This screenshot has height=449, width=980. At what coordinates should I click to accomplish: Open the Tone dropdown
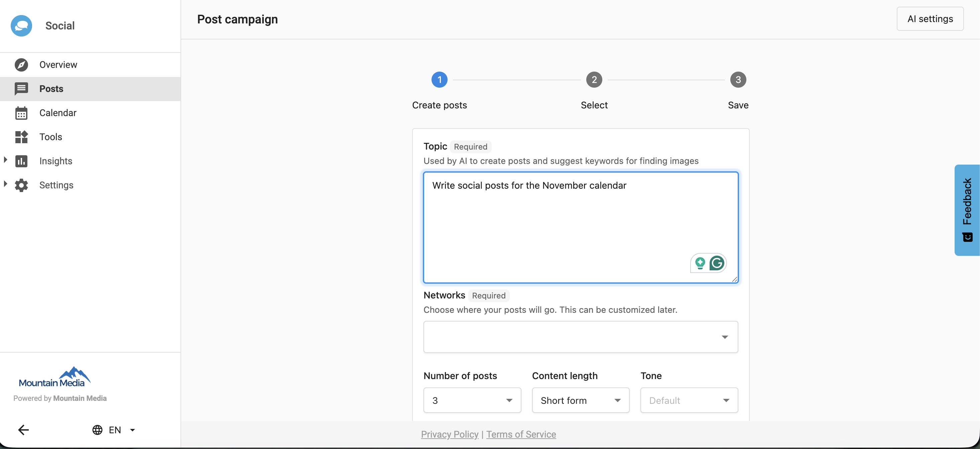click(x=689, y=400)
